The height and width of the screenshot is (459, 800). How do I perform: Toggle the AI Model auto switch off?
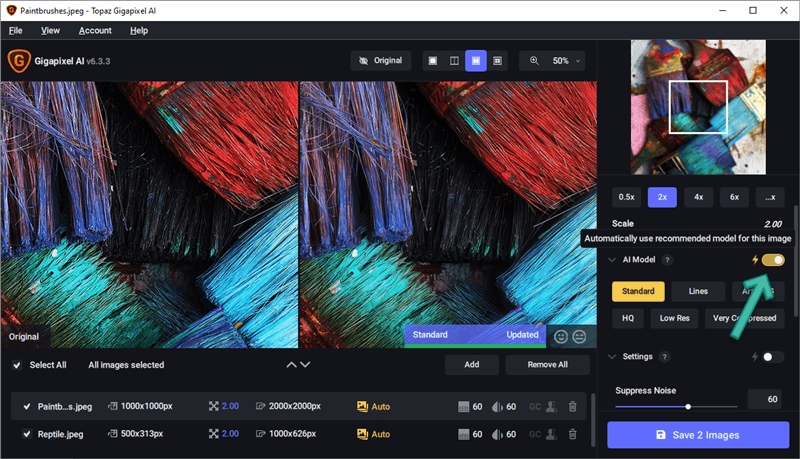pos(773,260)
